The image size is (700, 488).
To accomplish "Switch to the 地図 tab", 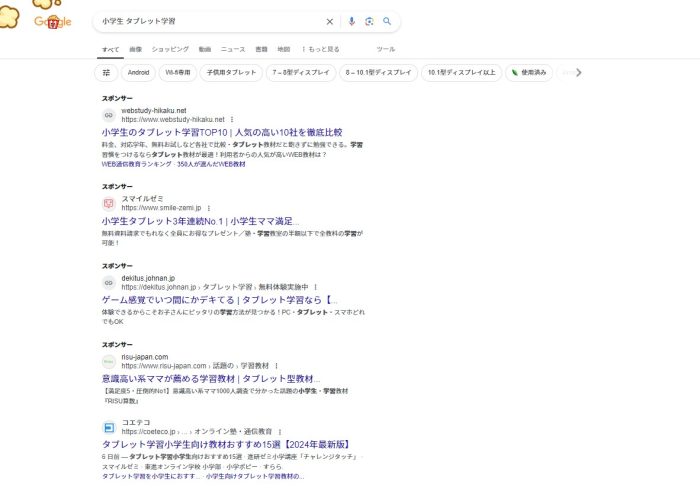I will (283, 49).
